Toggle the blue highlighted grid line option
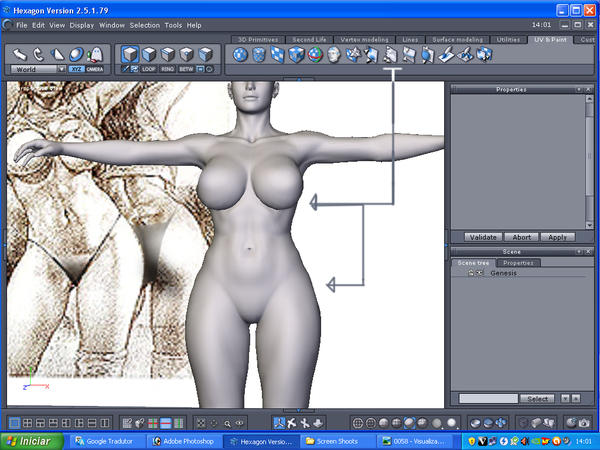This screenshot has height=450, width=600. click(x=166, y=423)
